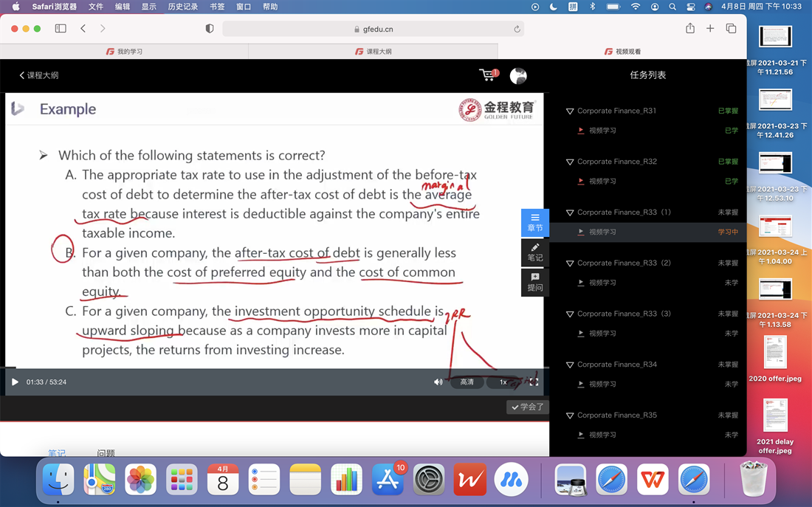Viewport: 812px width, 507px height.
Task: Open the 历史记录 menu
Action: pos(183,7)
